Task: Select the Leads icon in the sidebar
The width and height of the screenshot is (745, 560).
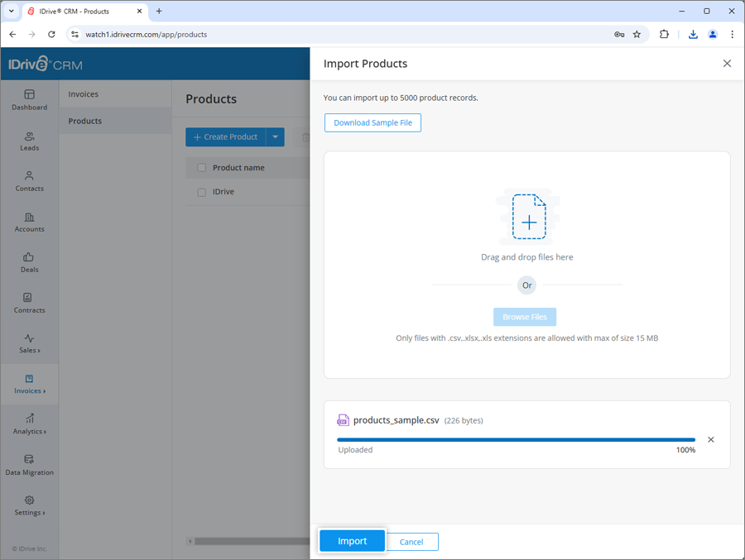Action: point(29,141)
